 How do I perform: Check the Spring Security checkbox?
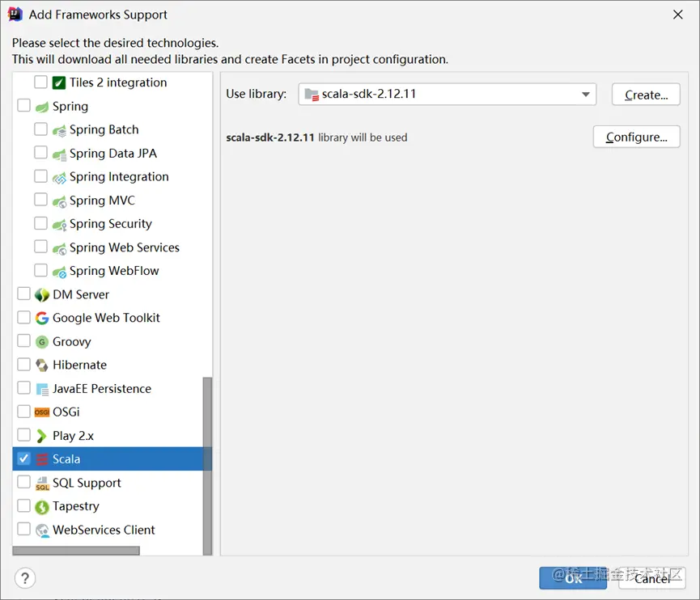click(x=40, y=222)
